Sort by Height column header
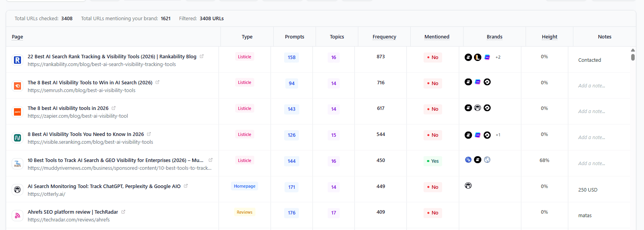Viewport: 644px width, 230px height. click(x=550, y=37)
